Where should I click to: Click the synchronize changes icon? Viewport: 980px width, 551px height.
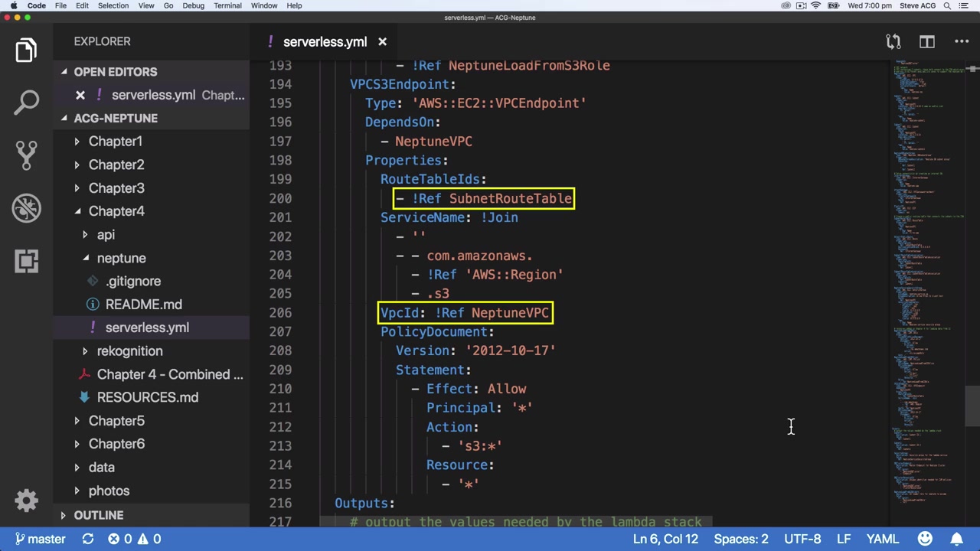[88, 539]
